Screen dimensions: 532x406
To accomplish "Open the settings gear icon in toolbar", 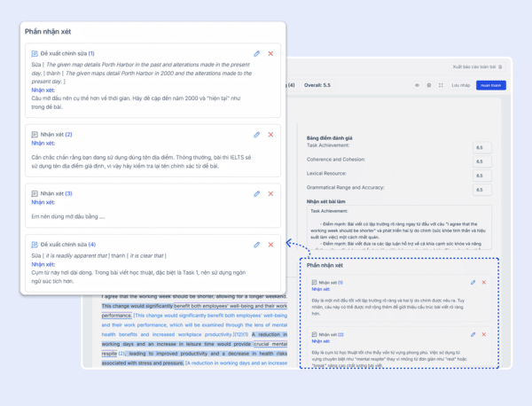I will pyautogui.click(x=428, y=85).
